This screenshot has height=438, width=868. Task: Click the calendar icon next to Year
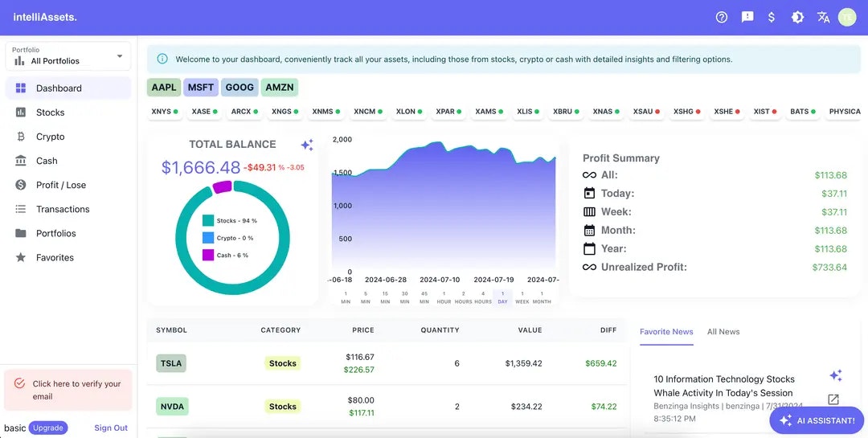[590, 248]
